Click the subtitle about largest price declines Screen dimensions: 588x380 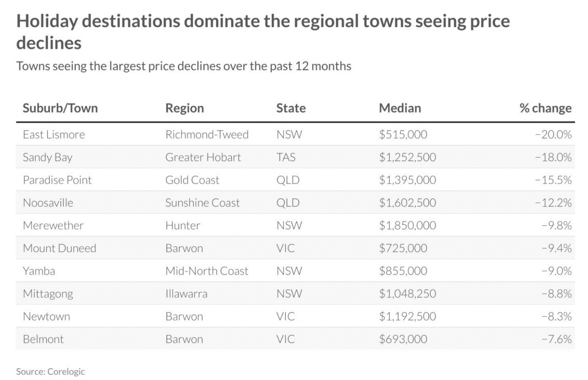pyautogui.click(x=183, y=66)
